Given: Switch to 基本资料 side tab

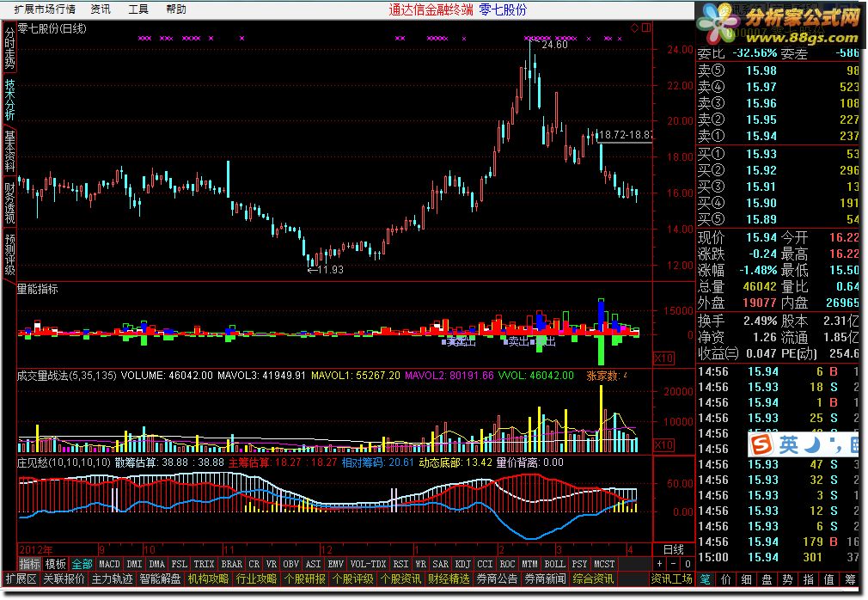Looking at the screenshot, I should tap(9, 151).
